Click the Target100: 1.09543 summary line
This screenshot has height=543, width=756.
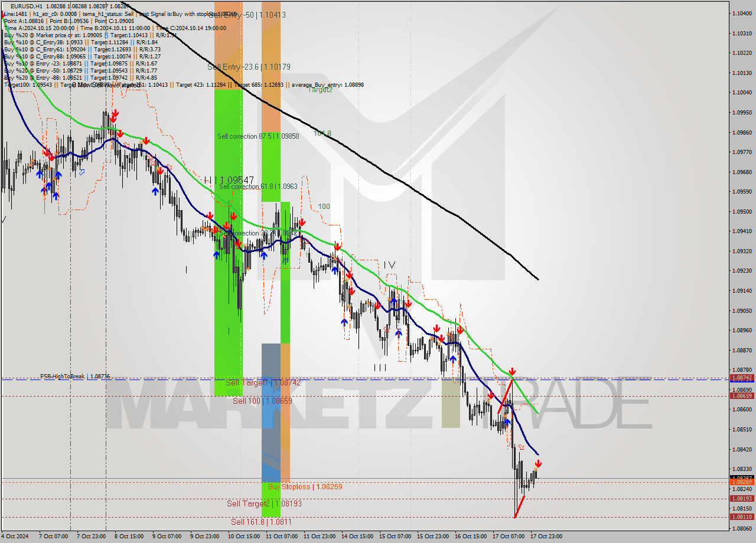(184, 85)
